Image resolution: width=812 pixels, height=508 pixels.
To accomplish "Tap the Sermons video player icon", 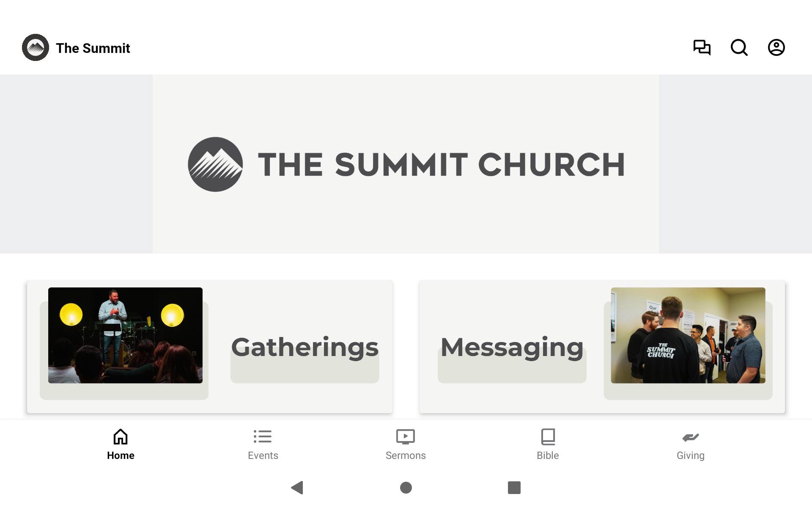I will click(405, 437).
